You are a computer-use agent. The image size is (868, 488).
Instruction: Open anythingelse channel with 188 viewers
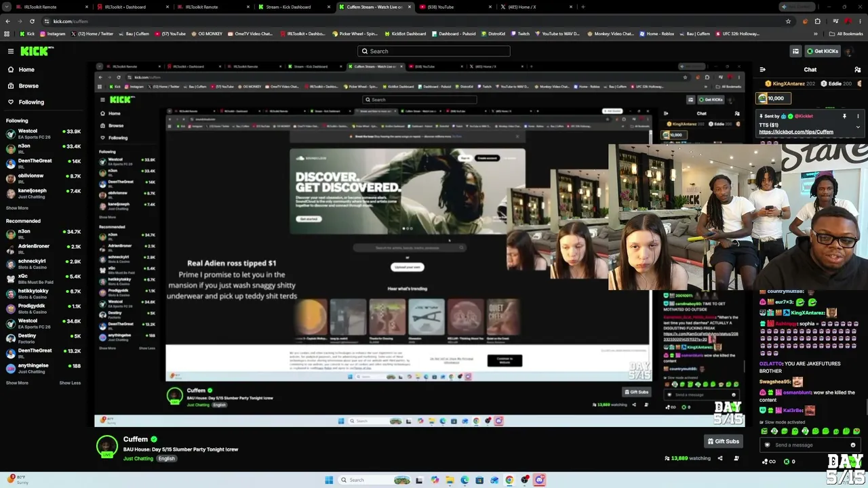pyautogui.click(x=43, y=368)
